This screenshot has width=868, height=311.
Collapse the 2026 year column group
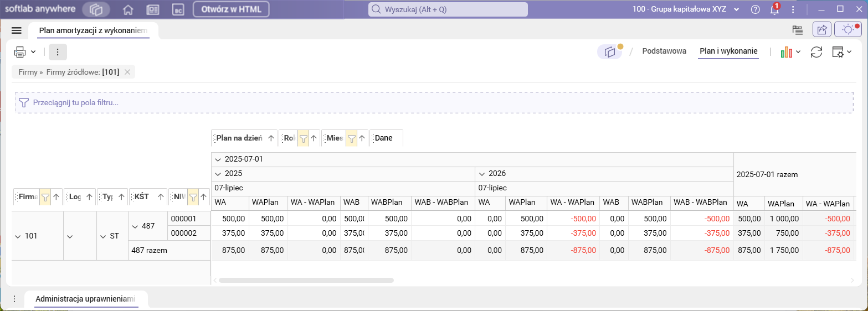pyautogui.click(x=481, y=174)
